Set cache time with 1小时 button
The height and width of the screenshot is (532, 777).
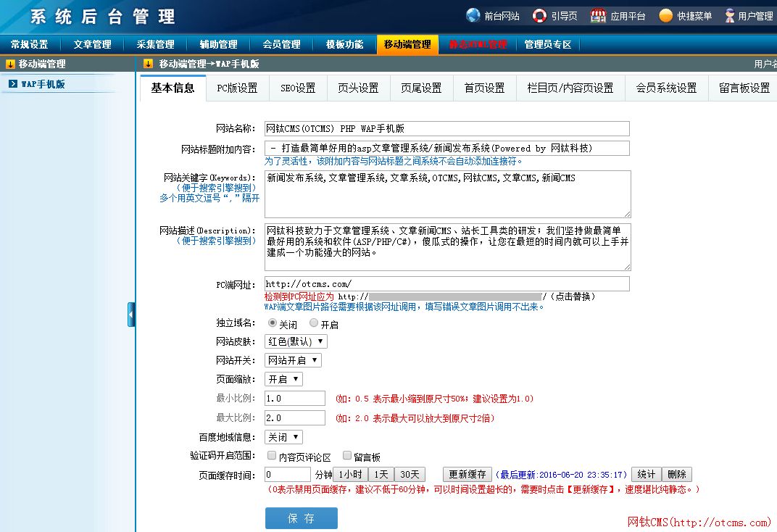point(350,475)
